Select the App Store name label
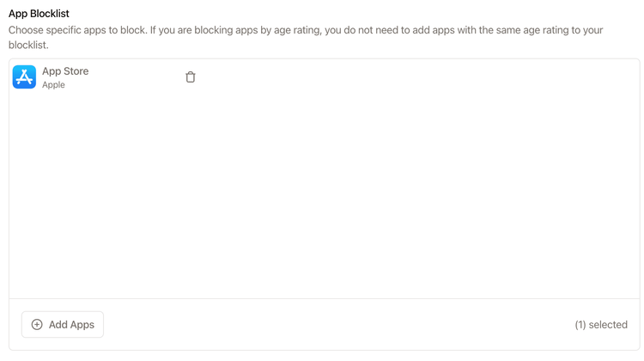The height and width of the screenshot is (361, 644). click(65, 71)
